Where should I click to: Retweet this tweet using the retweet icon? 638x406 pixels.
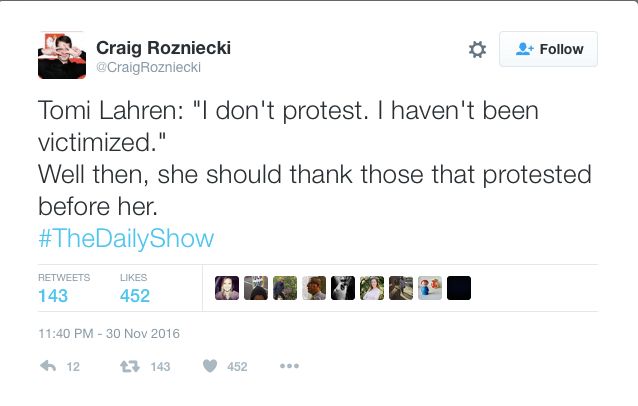[x=129, y=367]
